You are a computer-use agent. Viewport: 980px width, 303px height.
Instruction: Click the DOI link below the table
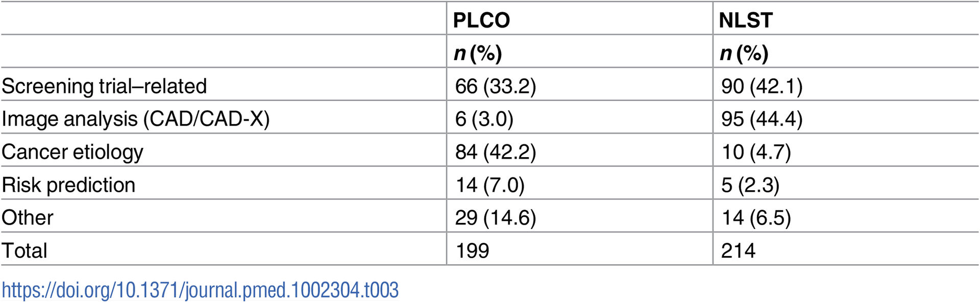(x=200, y=290)
